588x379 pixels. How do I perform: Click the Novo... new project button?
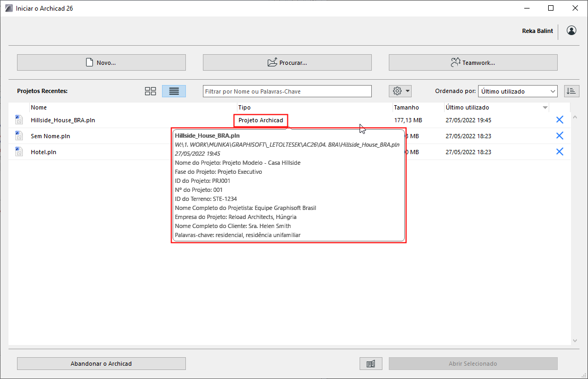(101, 63)
